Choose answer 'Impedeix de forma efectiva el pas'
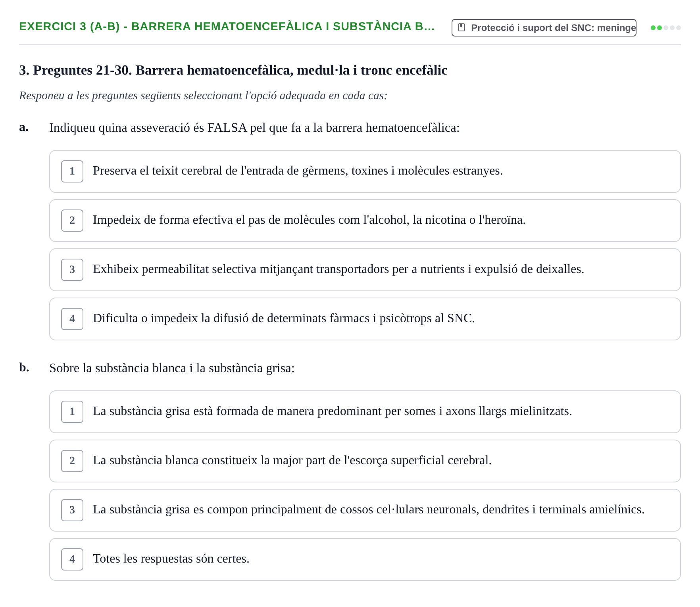700x607 pixels. click(x=365, y=221)
